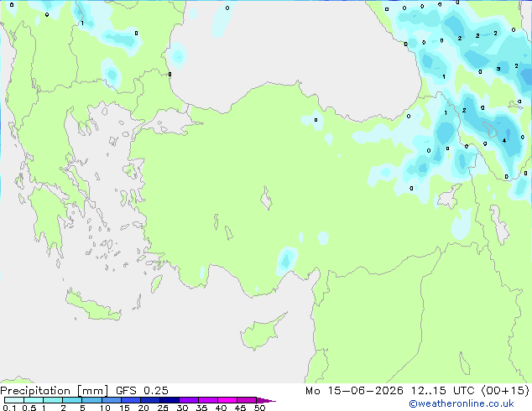Click the 1–2 mm legend color swatch

pyautogui.click(x=53, y=400)
